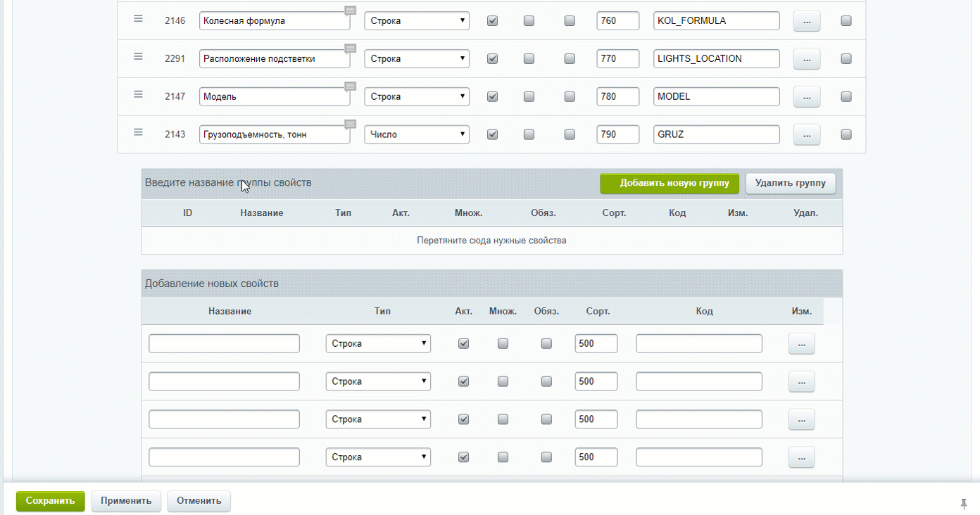Edit the sort value 760 field
This screenshot has width=980, height=515.
tap(618, 21)
